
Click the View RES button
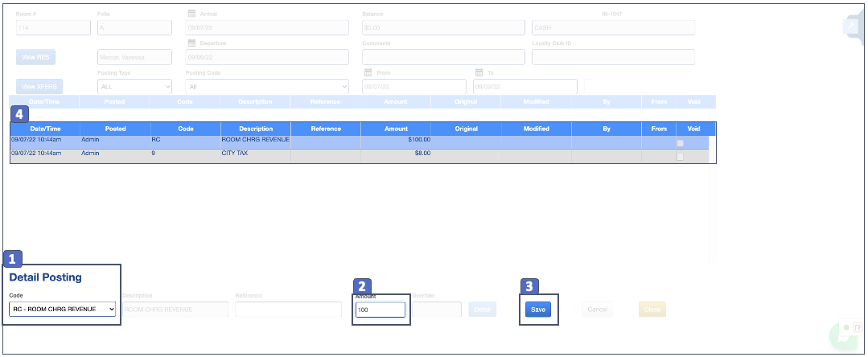click(35, 57)
